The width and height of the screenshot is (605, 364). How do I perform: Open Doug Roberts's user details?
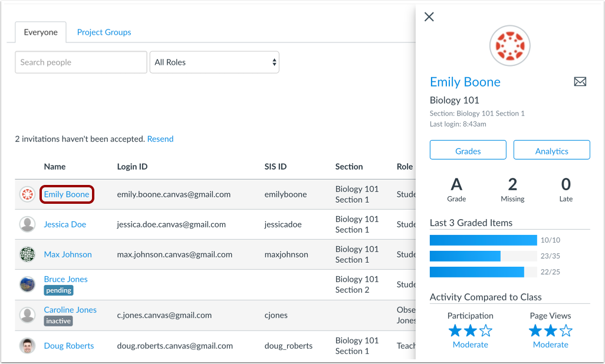click(68, 346)
